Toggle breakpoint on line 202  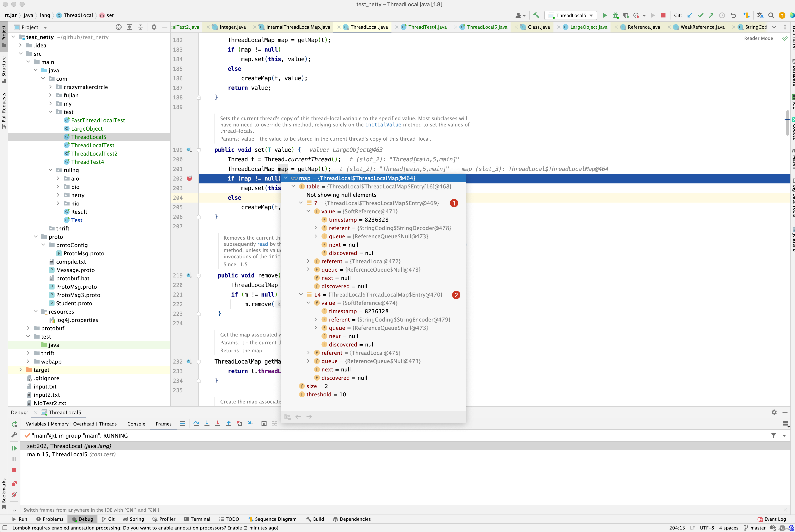pos(189,178)
